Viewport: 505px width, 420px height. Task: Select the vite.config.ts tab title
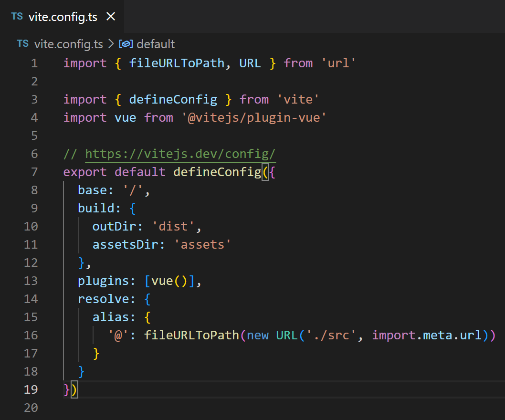coord(63,17)
